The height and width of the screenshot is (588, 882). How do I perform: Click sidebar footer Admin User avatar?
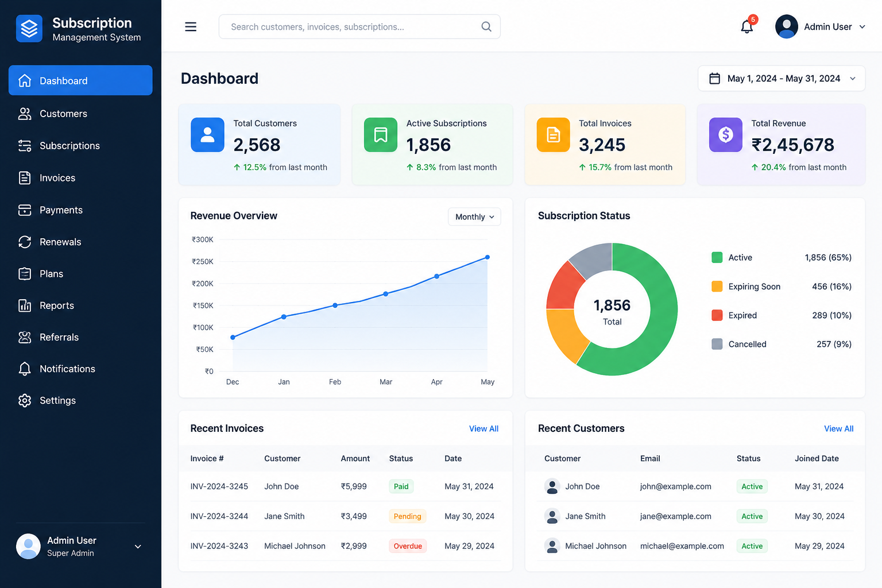28,546
